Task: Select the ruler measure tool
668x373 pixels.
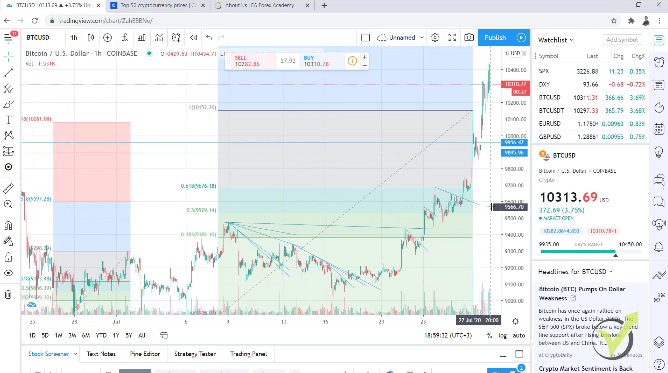Action: 8,188
